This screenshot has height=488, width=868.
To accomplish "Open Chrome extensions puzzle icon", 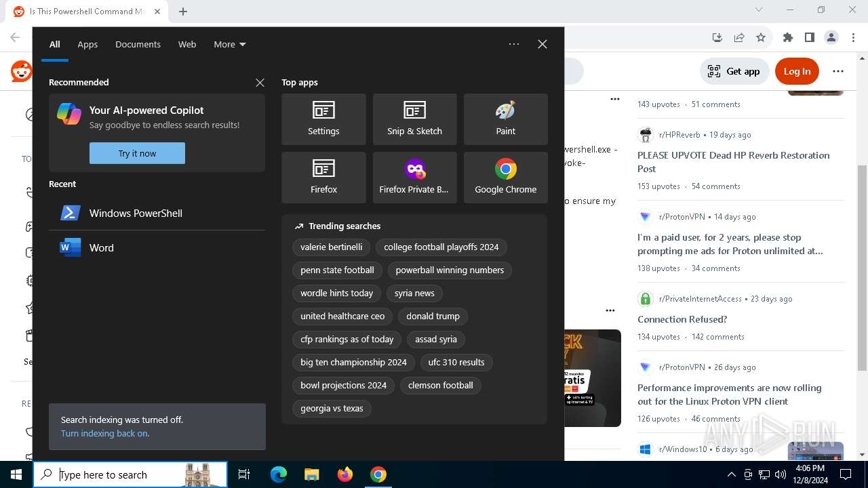I will [x=788, y=37].
